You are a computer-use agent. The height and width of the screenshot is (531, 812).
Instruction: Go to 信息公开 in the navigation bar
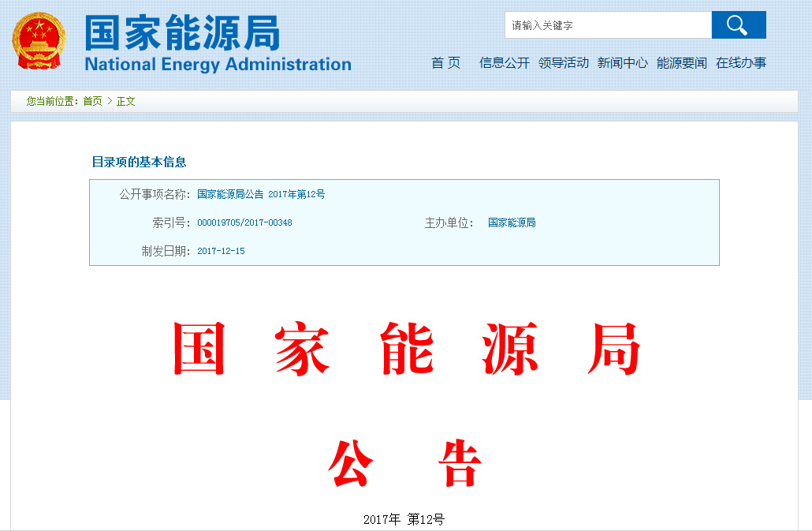pyautogui.click(x=504, y=63)
